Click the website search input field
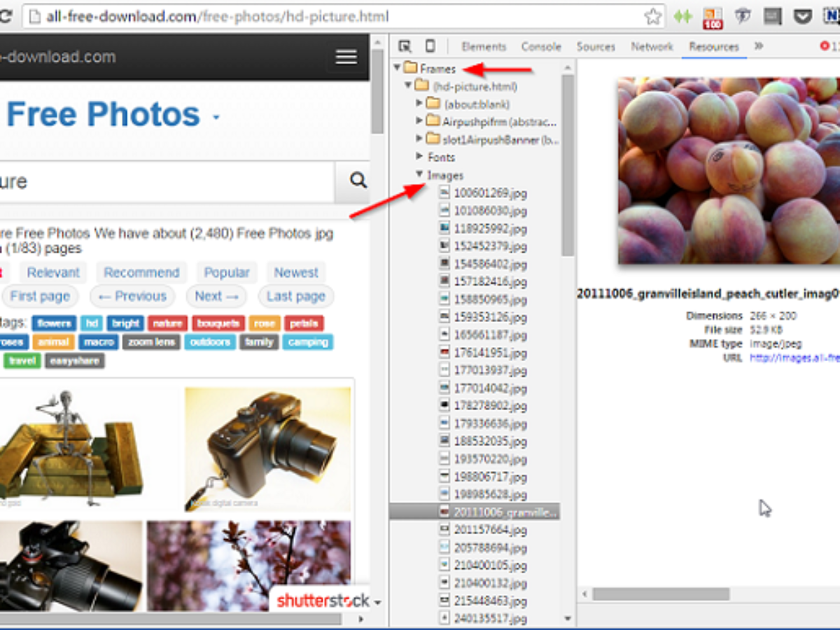The image size is (840, 630). 167,181
